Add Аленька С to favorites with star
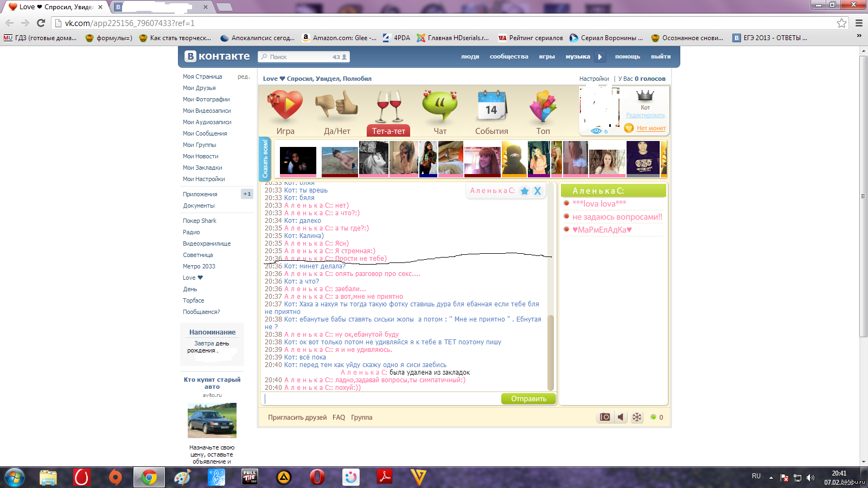Viewport: 868px width, 488px height. coord(525,191)
